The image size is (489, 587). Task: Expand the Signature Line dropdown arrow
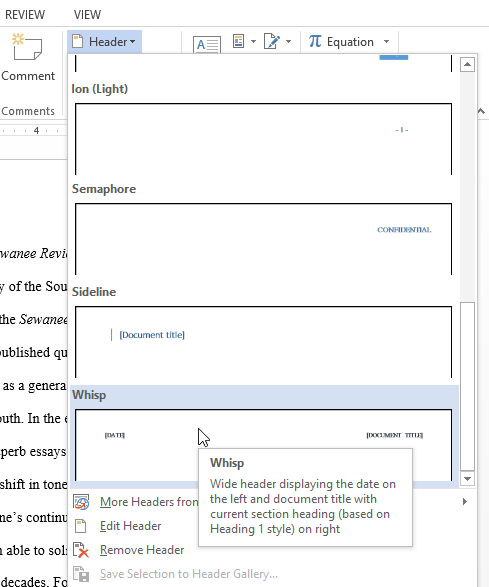pos(288,42)
